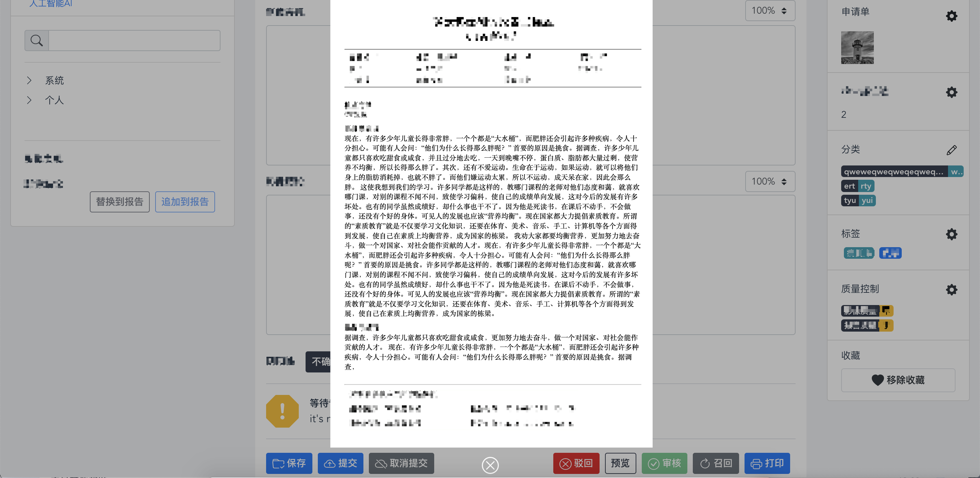This screenshot has height=478, width=980.
Task: Click the lighthouse thumbnail in the 申请单 panel
Action: pyautogui.click(x=857, y=48)
